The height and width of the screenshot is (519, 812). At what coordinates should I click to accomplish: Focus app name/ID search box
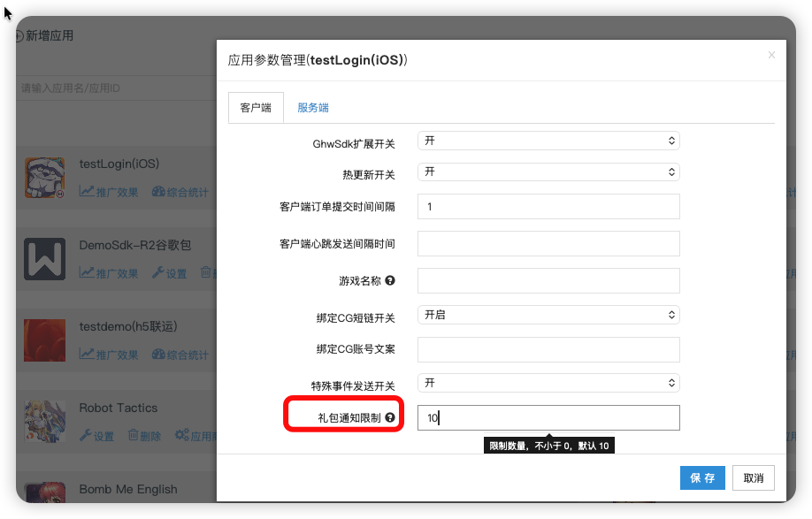(x=117, y=88)
